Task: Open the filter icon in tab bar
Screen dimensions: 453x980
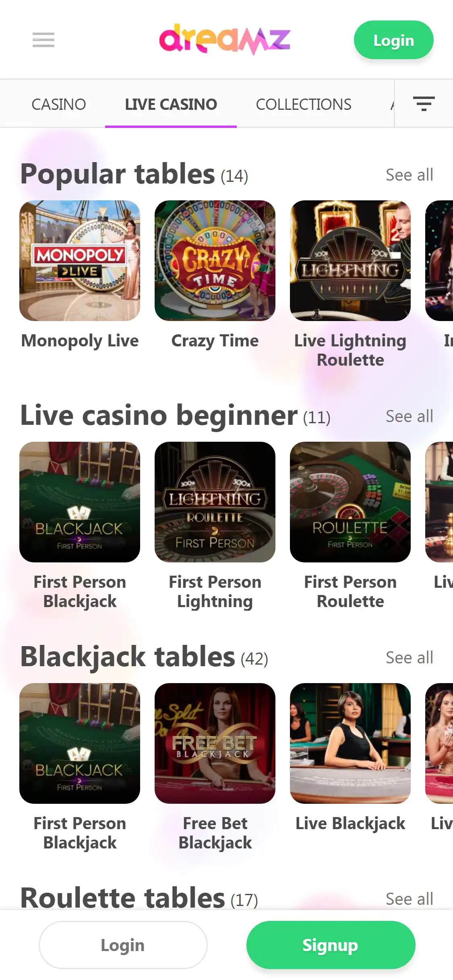Action: click(424, 104)
